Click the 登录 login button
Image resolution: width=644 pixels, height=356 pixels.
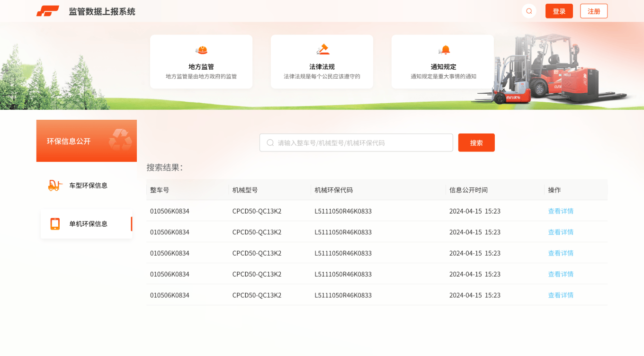(x=559, y=11)
